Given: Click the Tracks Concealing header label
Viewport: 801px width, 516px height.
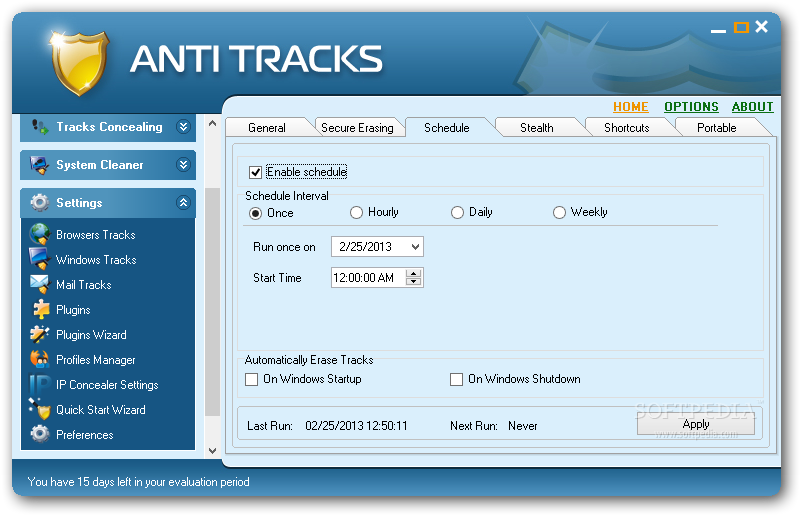Looking at the screenshot, I should click(x=109, y=127).
